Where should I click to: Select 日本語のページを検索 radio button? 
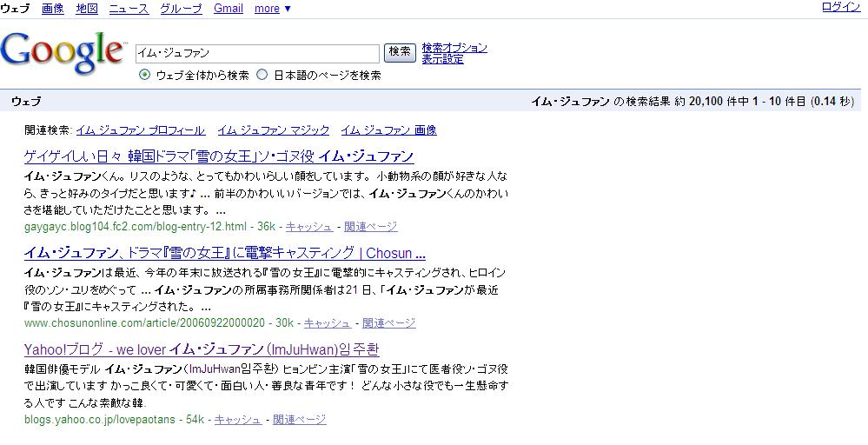262,75
